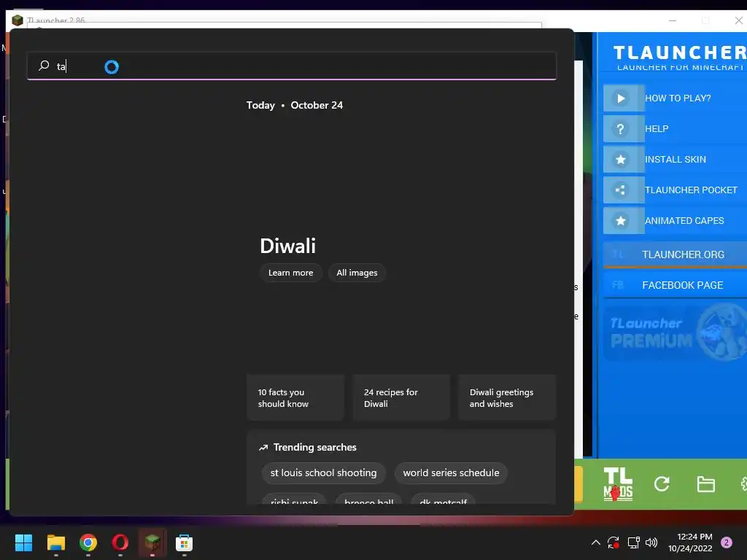Launch Google Chrome from the taskbar
Image resolution: width=747 pixels, height=560 pixels.
[x=88, y=542]
